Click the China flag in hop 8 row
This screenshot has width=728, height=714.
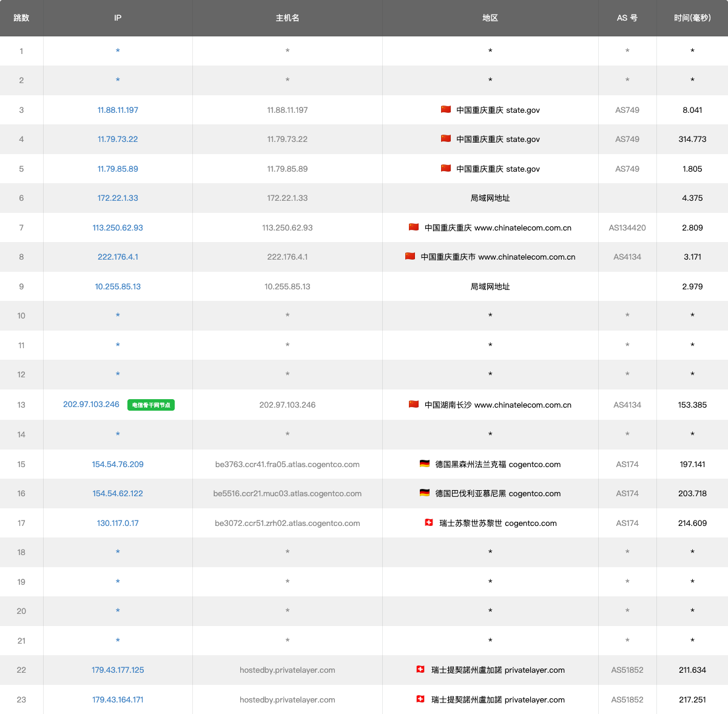pyautogui.click(x=410, y=257)
